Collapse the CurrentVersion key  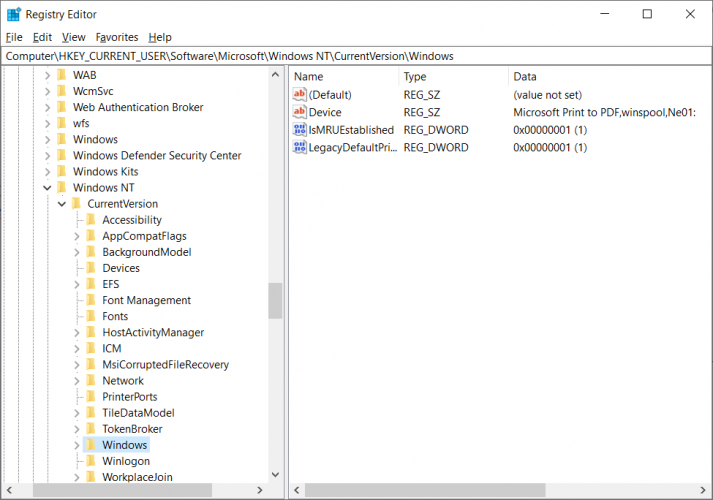pos(62,204)
